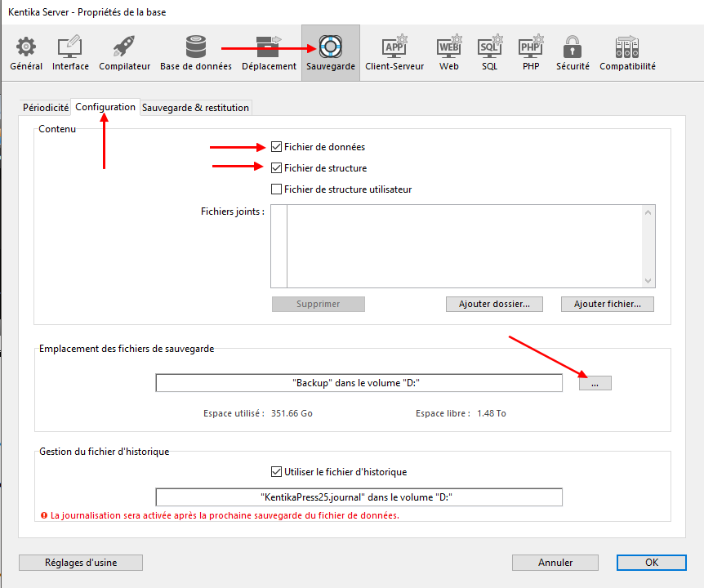
Task: Click the Espace utilisé value 351.66 Go
Action: 292,413
